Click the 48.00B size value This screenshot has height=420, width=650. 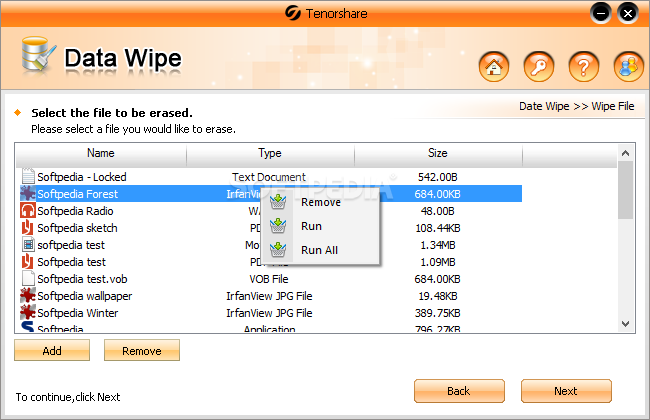[438, 211]
